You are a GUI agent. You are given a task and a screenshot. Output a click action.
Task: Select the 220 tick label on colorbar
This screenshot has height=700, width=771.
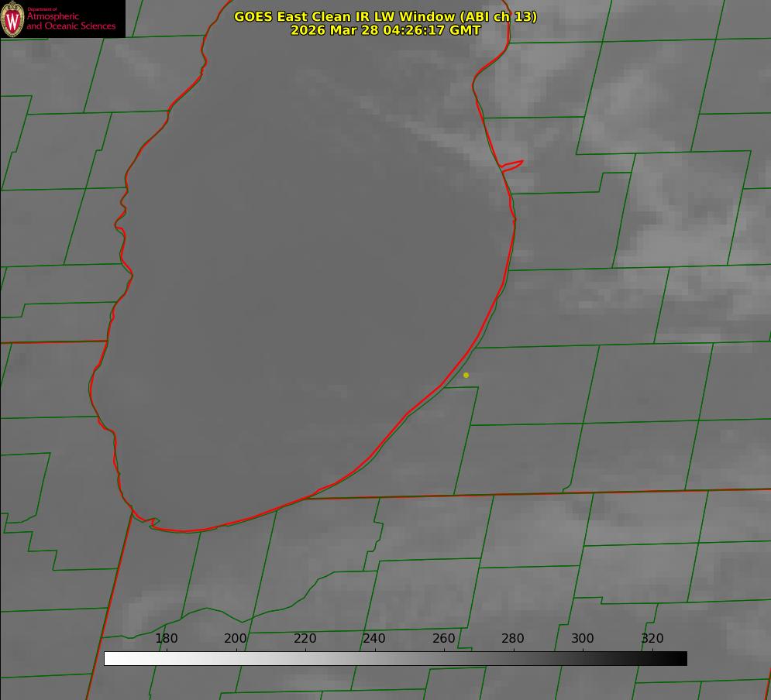pos(305,639)
